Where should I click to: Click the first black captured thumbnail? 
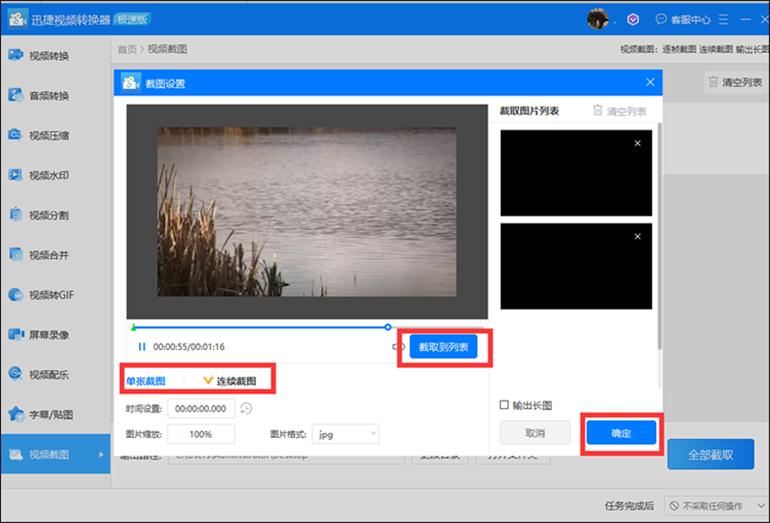[576, 173]
